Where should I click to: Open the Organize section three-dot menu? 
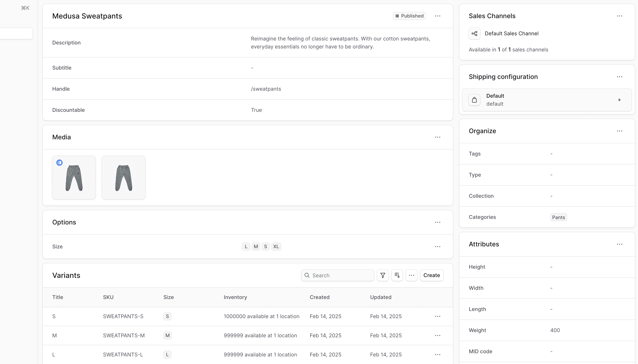point(619,131)
